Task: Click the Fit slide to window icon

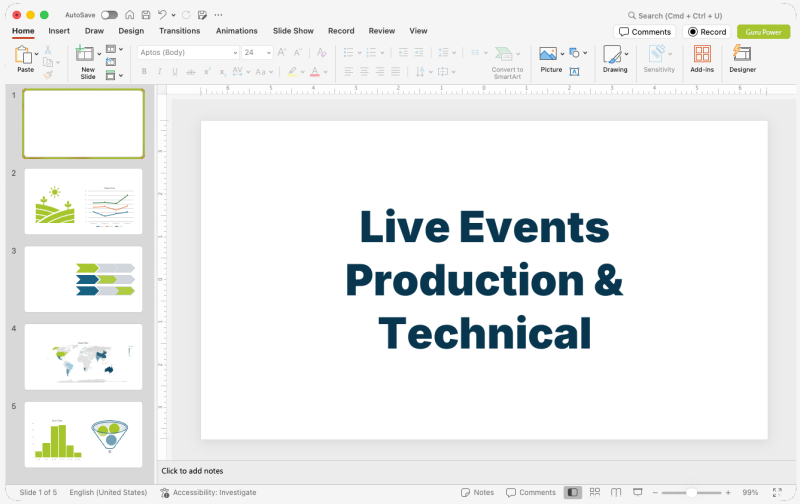Action: (x=777, y=492)
